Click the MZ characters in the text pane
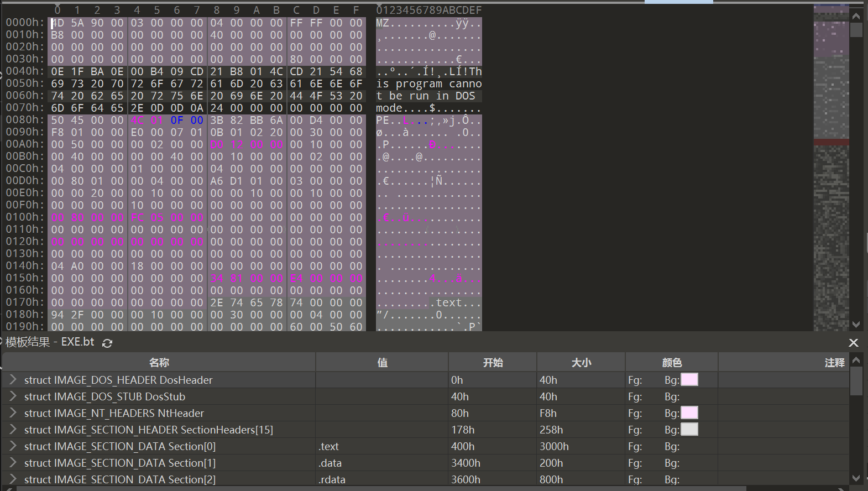 (x=383, y=23)
